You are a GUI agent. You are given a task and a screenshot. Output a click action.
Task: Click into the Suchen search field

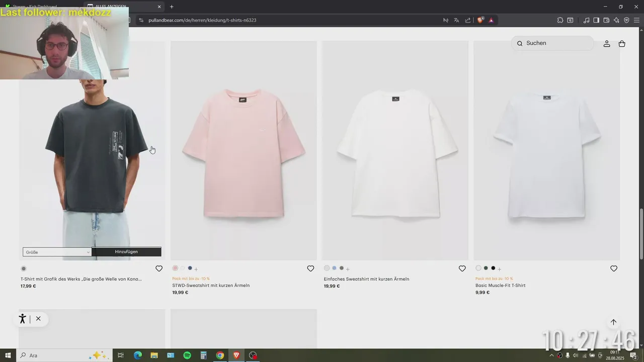pyautogui.click(x=552, y=43)
